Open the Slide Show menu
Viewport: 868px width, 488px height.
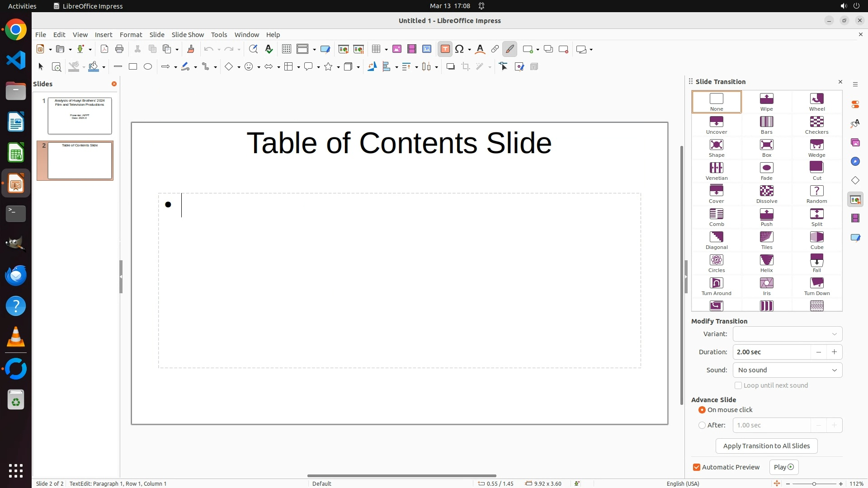click(x=188, y=35)
